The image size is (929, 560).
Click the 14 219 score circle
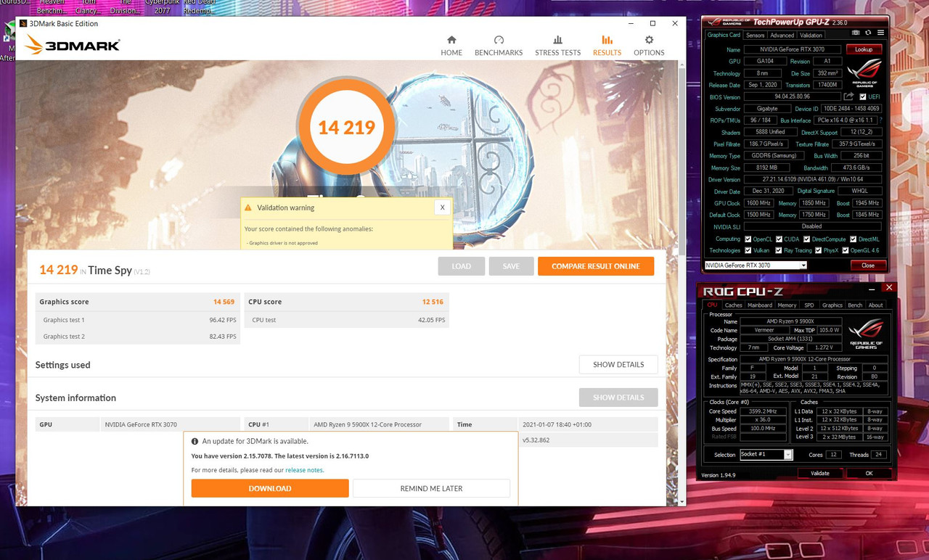coord(346,128)
